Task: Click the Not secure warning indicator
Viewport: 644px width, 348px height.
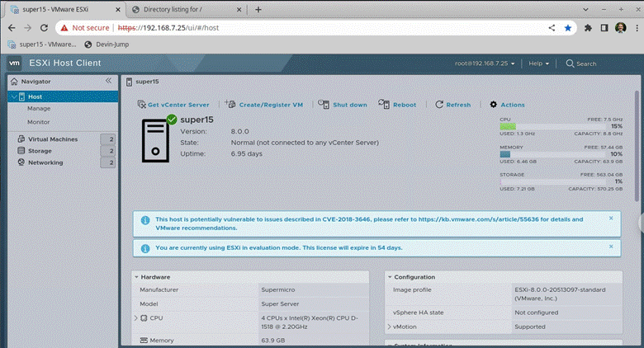Action: pyautogui.click(x=85, y=28)
